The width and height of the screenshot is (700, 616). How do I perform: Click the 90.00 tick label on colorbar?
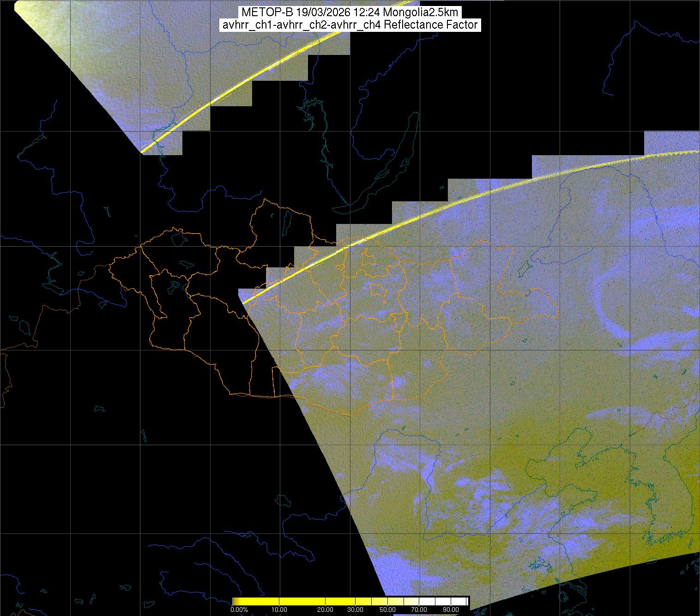[450, 610]
